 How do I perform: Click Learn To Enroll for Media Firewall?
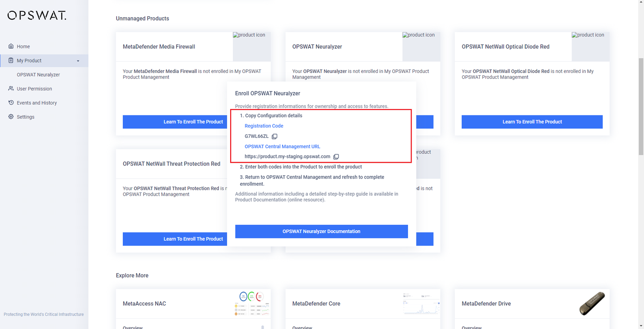click(175, 122)
